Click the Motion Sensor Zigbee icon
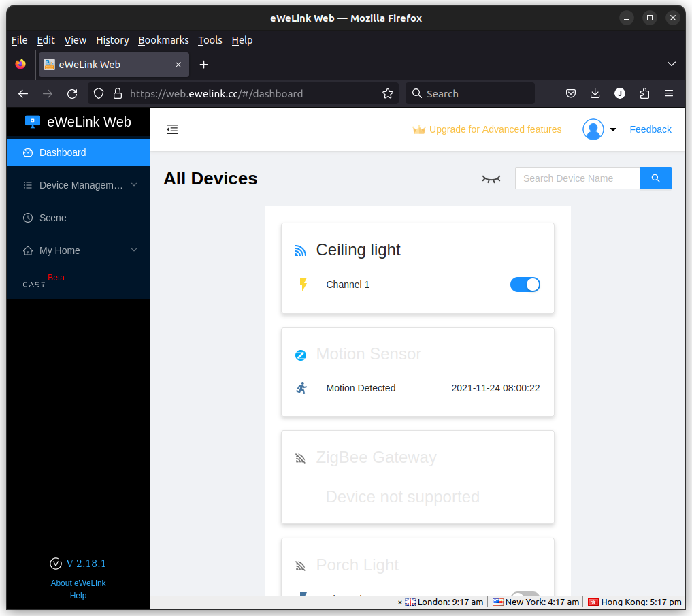Screen dimensions: 692x616 pyautogui.click(x=301, y=355)
